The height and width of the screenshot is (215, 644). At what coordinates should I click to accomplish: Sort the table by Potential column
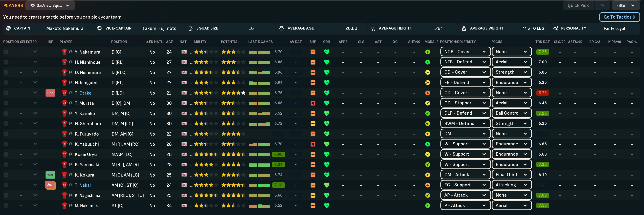[230, 42]
